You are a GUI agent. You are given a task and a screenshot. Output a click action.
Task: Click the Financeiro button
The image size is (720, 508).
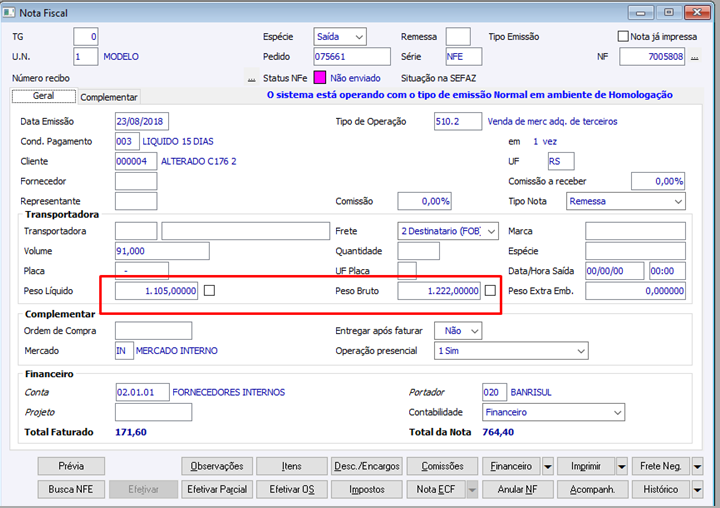511,466
